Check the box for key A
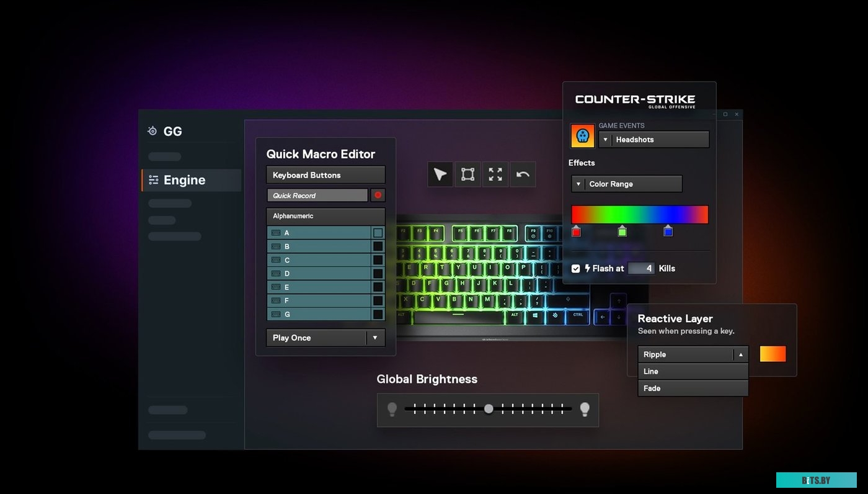 378,233
